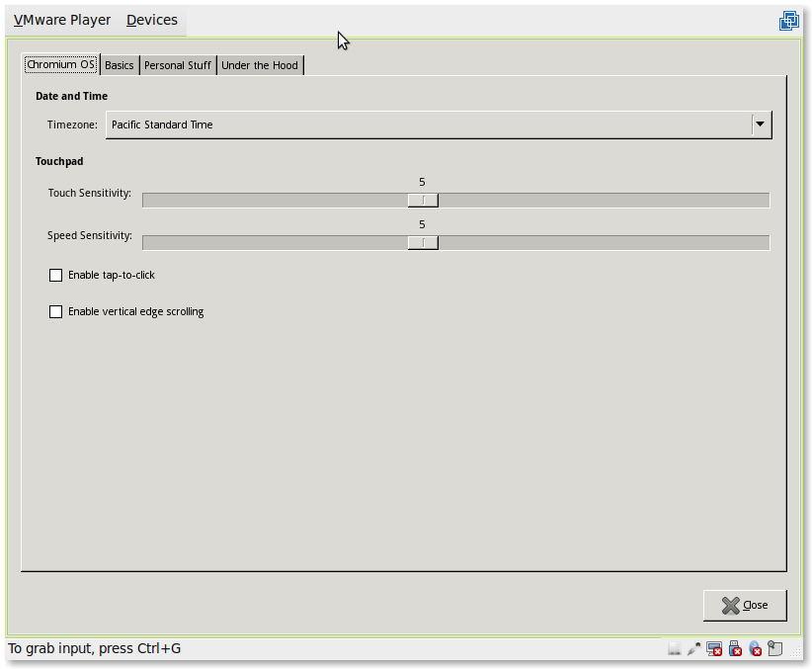Open the VMware Player menu
812x669 pixels.
pos(62,20)
